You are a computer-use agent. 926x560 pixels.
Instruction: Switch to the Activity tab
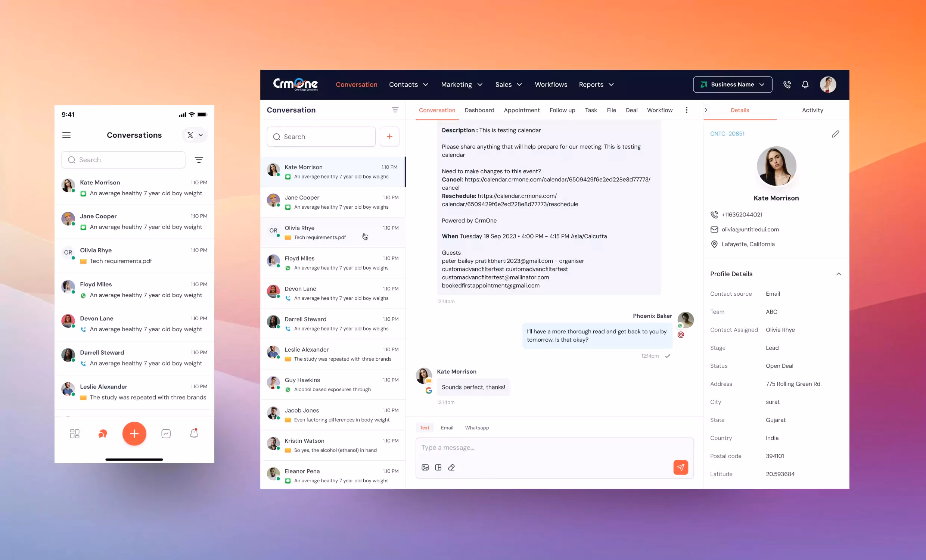tap(812, 110)
